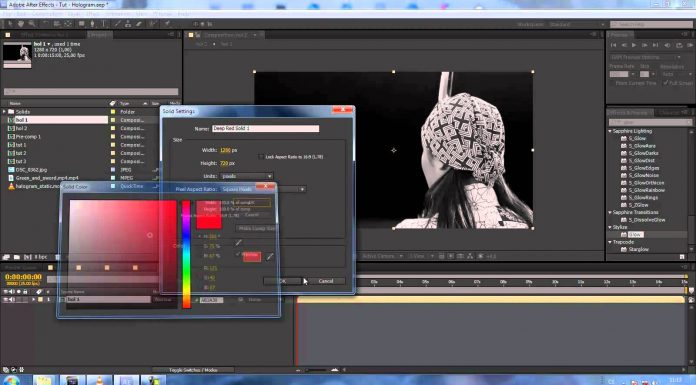Screen dimensions: 696x385
Task: Open the File menu
Action: (x=8, y=14)
